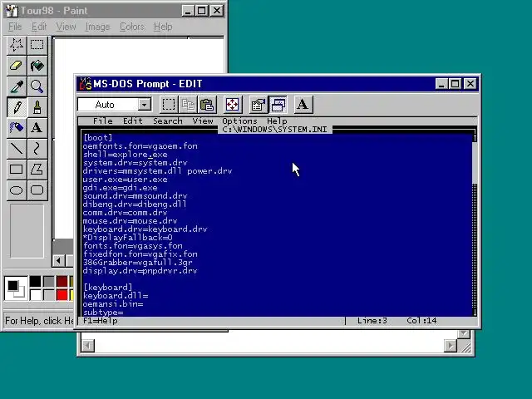Screen dimensions: 532x399
Task: Click the down arrow of EDIT's vertical scrollbar
Action: click(x=475, y=313)
